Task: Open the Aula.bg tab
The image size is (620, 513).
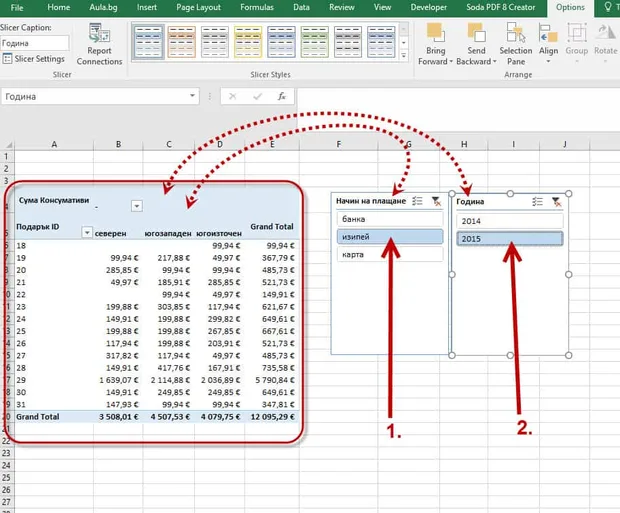Action: 103,8
